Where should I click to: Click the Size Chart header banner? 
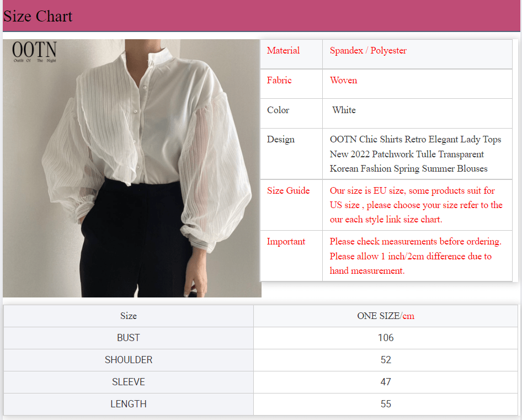coord(261,16)
